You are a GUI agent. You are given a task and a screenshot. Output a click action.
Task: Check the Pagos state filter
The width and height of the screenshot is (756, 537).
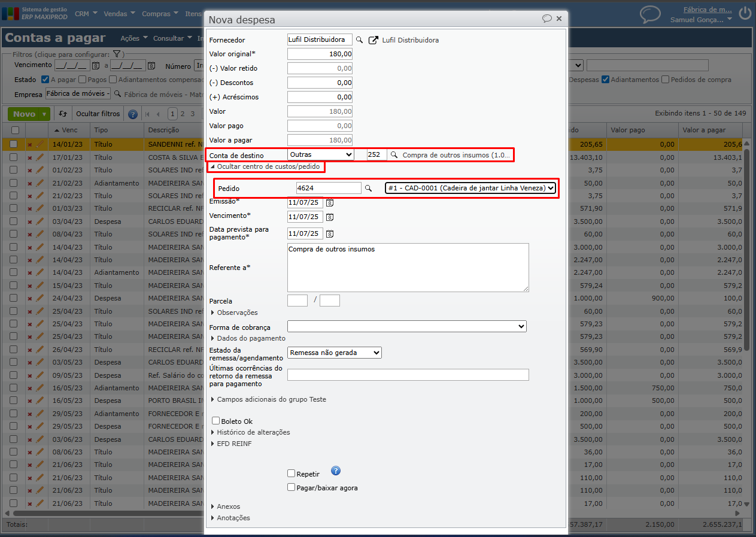click(x=82, y=80)
